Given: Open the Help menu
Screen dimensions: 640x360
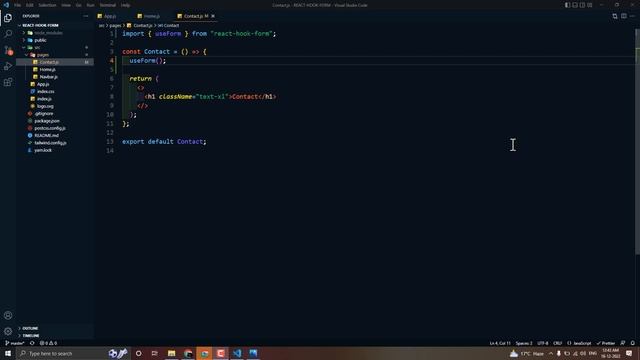Looking at the screenshot, I should click(125, 5).
